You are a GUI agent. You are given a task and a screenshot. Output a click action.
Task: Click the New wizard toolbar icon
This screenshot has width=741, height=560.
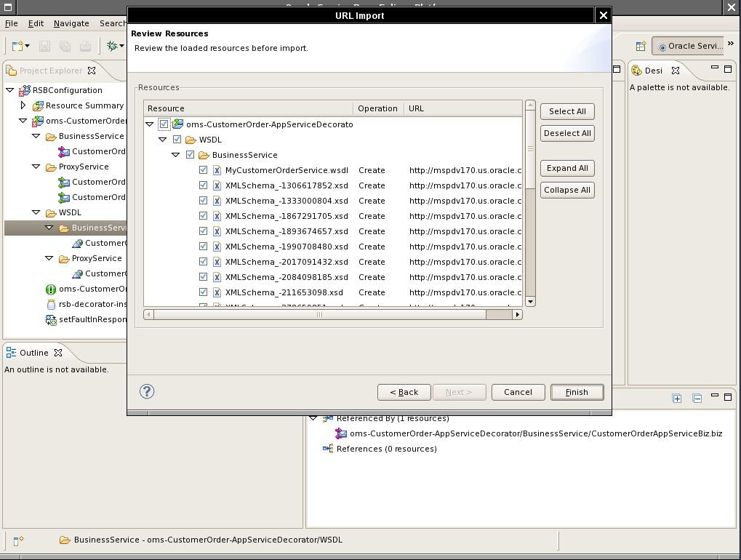18,46
